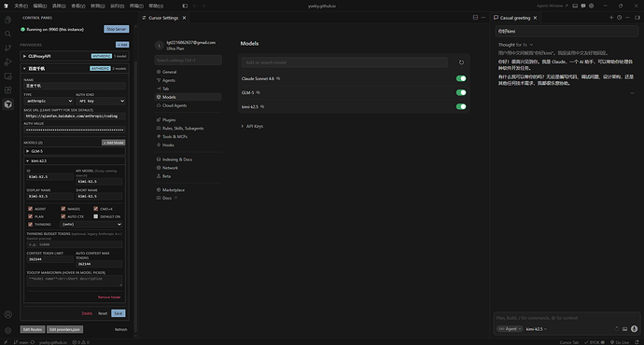Open the Extensions icon in activity bar
The height and width of the screenshot is (345, 644).
coord(7,90)
